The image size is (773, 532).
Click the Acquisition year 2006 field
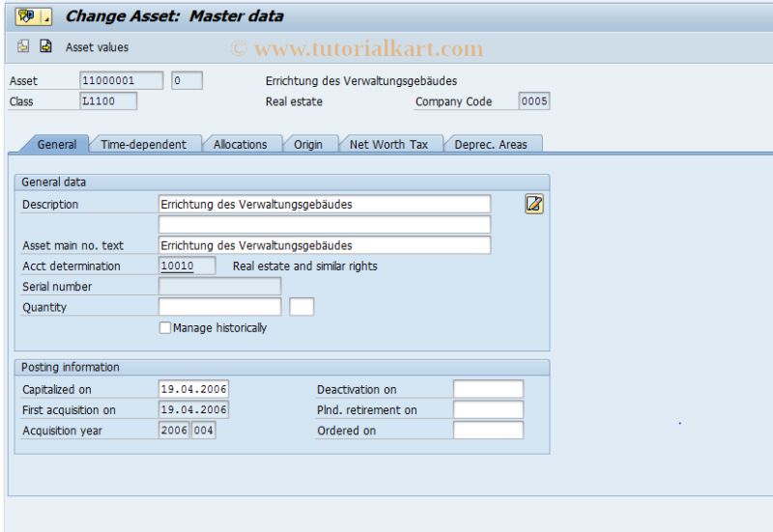coord(174,431)
